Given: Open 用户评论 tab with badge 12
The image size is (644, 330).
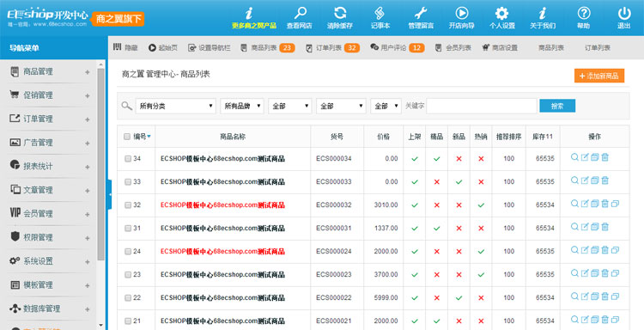Looking at the screenshot, I should point(398,47).
